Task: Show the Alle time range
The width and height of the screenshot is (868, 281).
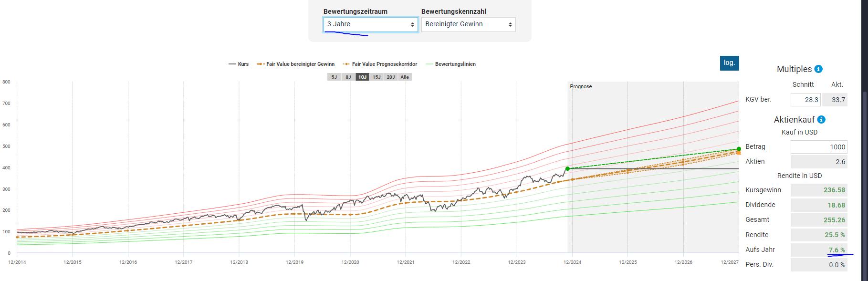Action: [x=405, y=77]
